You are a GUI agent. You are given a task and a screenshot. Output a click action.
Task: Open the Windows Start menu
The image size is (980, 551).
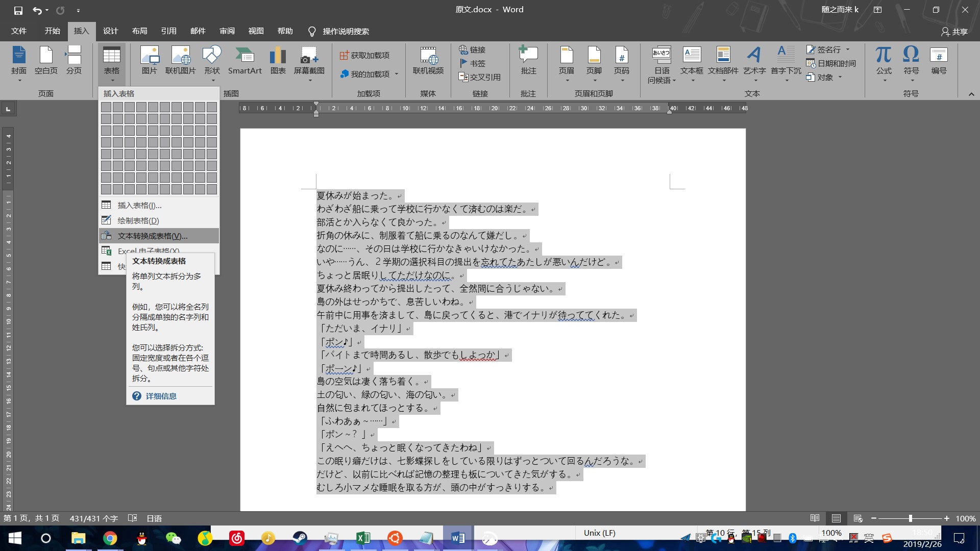[15, 538]
